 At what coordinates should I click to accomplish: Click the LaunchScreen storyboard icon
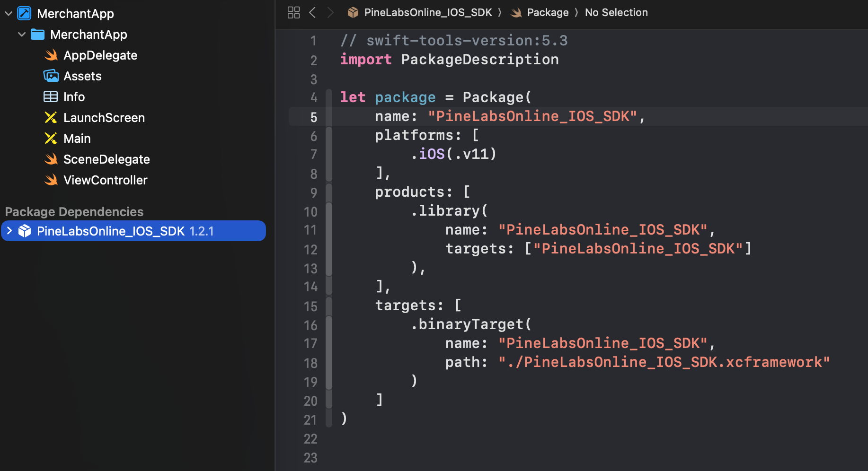(x=51, y=117)
